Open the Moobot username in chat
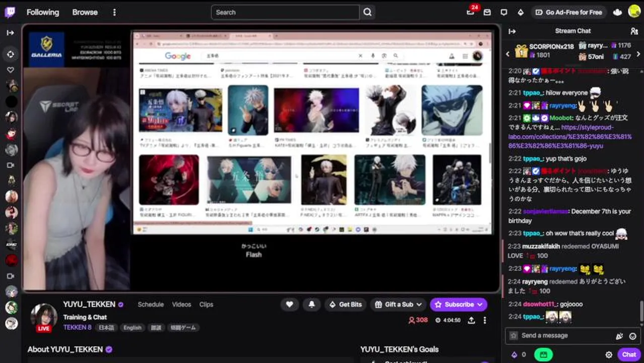 coord(561,118)
